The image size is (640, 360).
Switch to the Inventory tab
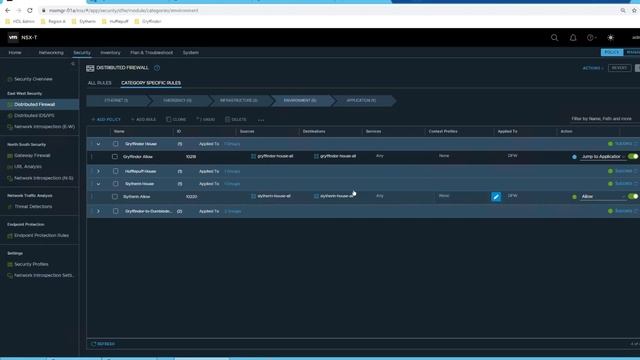pyautogui.click(x=110, y=53)
